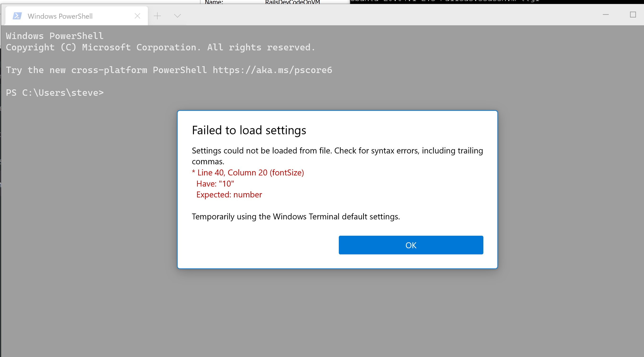
Task: Click the RailsDevCodeOnVM name in background window
Action: tap(292, 2)
